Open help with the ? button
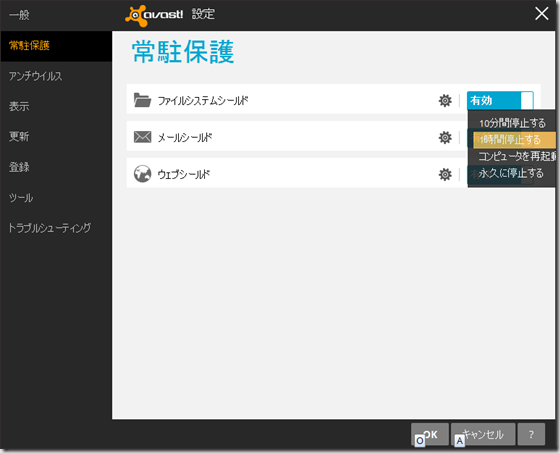 coord(531,434)
